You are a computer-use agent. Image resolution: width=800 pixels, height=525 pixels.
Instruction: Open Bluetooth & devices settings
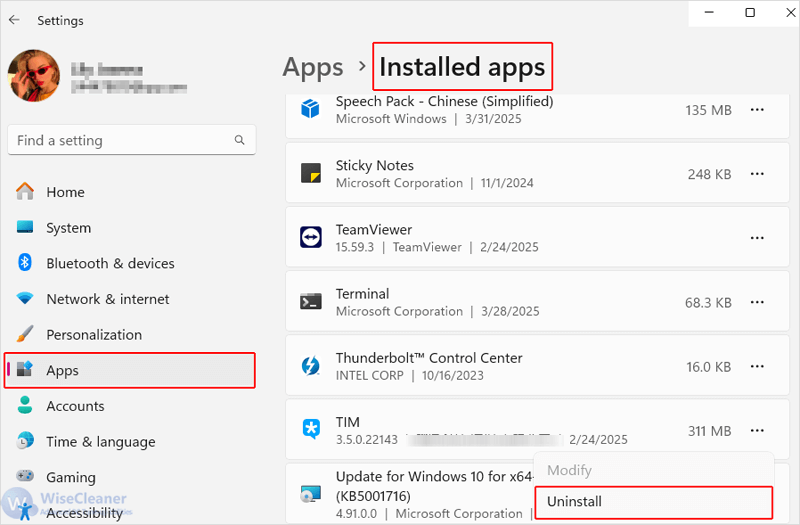pyautogui.click(x=130, y=263)
